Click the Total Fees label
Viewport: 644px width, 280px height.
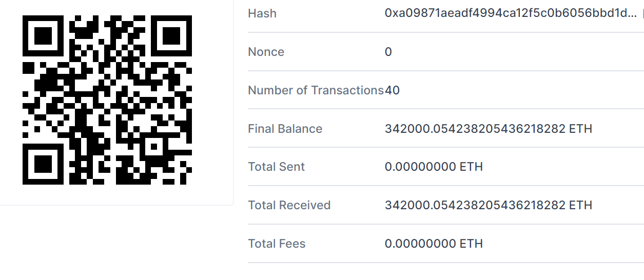(x=277, y=244)
